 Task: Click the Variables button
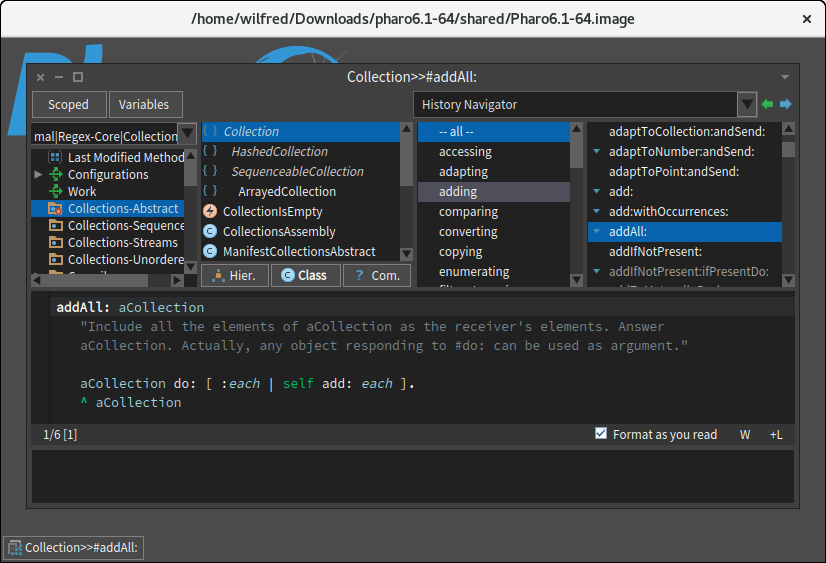(x=145, y=104)
